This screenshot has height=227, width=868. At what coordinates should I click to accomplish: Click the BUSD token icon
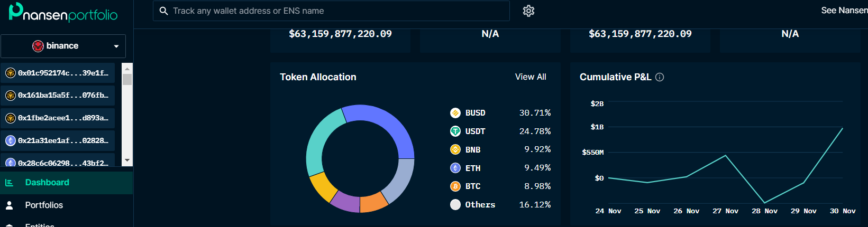pos(455,113)
